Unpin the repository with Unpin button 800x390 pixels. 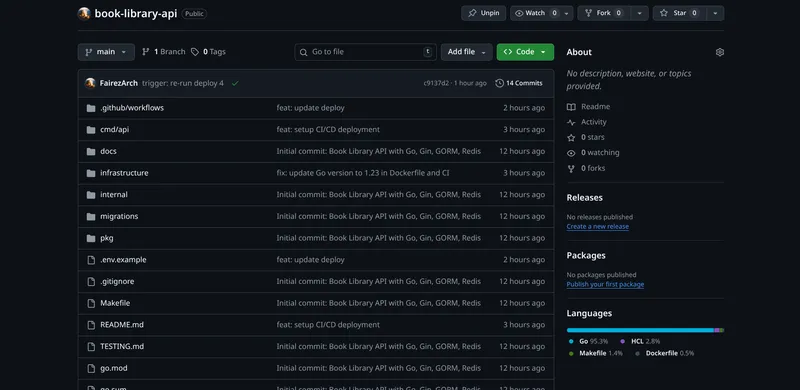[484, 13]
